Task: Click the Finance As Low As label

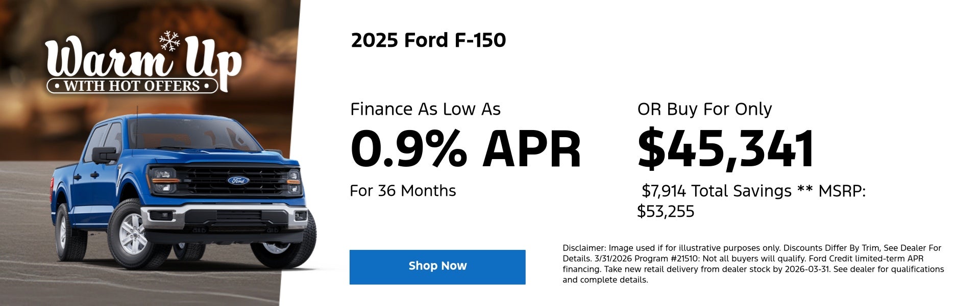Action: (x=425, y=109)
